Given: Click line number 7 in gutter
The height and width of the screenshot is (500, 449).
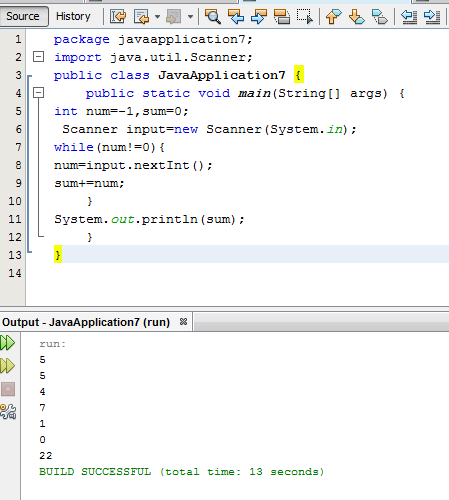Looking at the screenshot, I should (x=18, y=147).
